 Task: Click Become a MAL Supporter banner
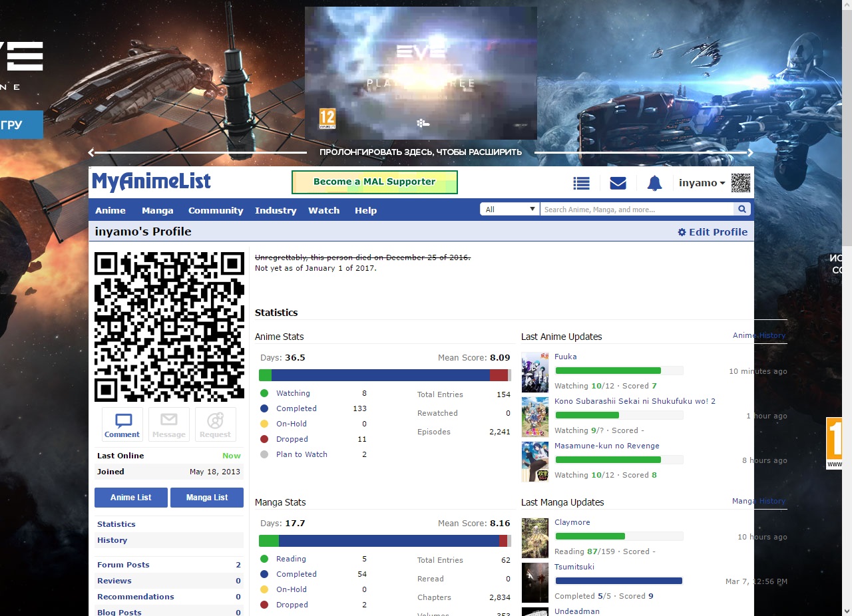[375, 182]
